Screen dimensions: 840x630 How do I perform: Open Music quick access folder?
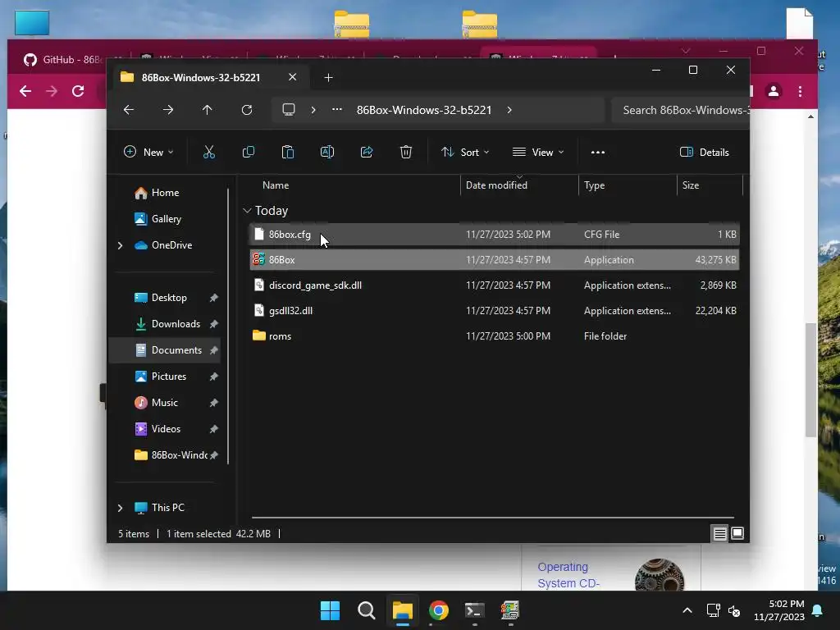tap(164, 403)
